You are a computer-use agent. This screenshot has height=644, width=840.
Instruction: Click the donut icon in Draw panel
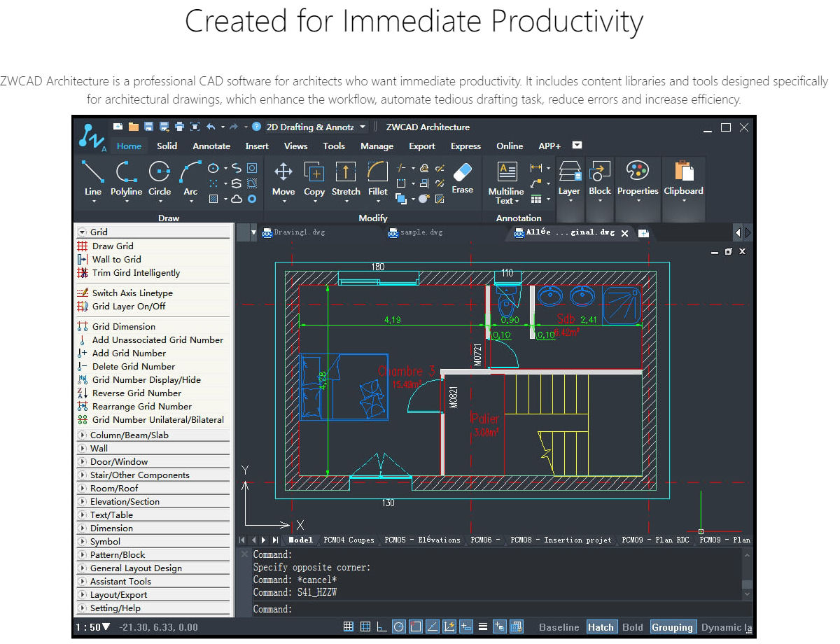coord(252,199)
